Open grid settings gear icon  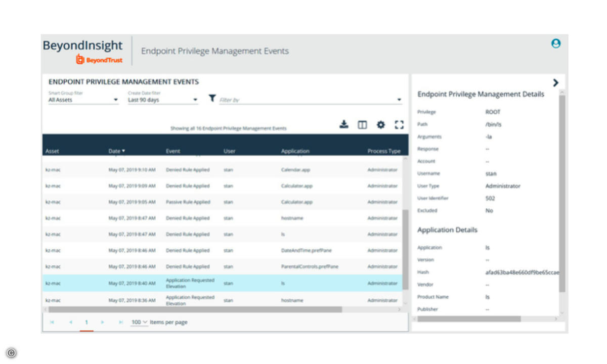pyautogui.click(x=381, y=124)
